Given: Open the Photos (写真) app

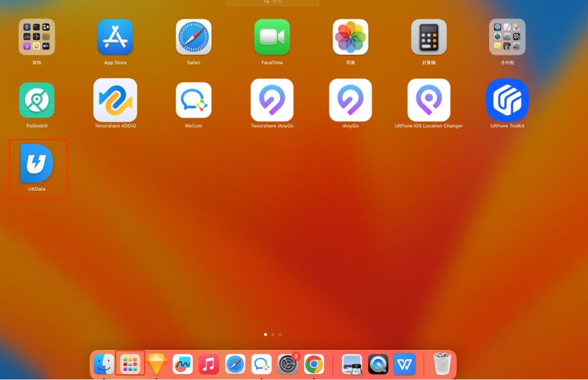Looking at the screenshot, I should 351,37.
